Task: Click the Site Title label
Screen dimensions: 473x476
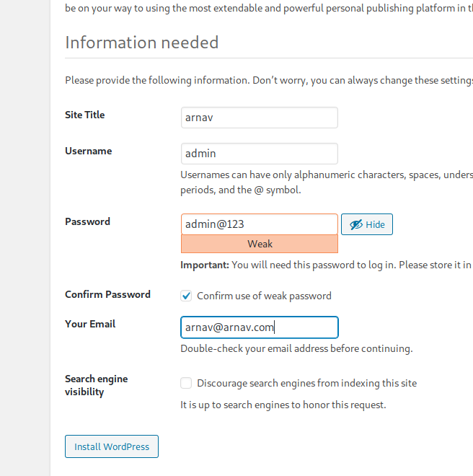Action: (x=84, y=115)
